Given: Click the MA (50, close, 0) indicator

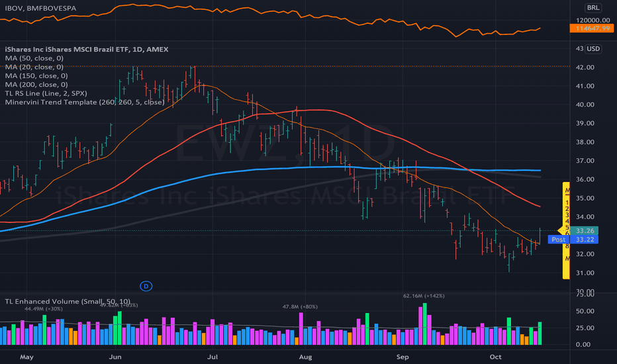Looking at the screenshot, I should click(x=34, y=58).
